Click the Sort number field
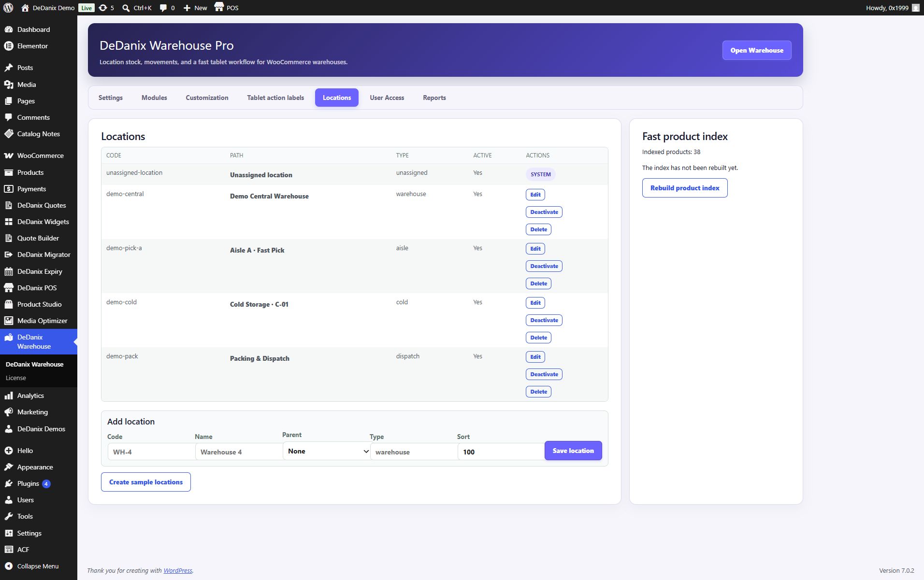Image resolution: width=924 pixels, height=580 pixels. (501, 452)
